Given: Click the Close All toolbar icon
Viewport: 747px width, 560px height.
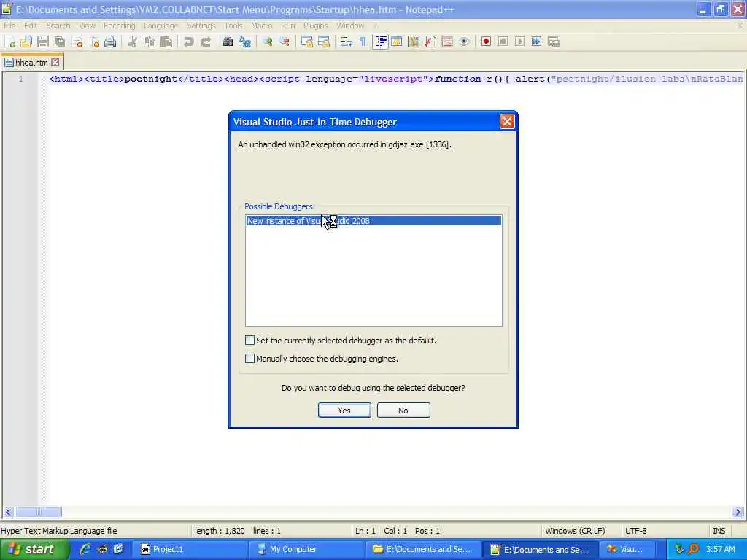Looking at the screenshot, I should (93, 42).
